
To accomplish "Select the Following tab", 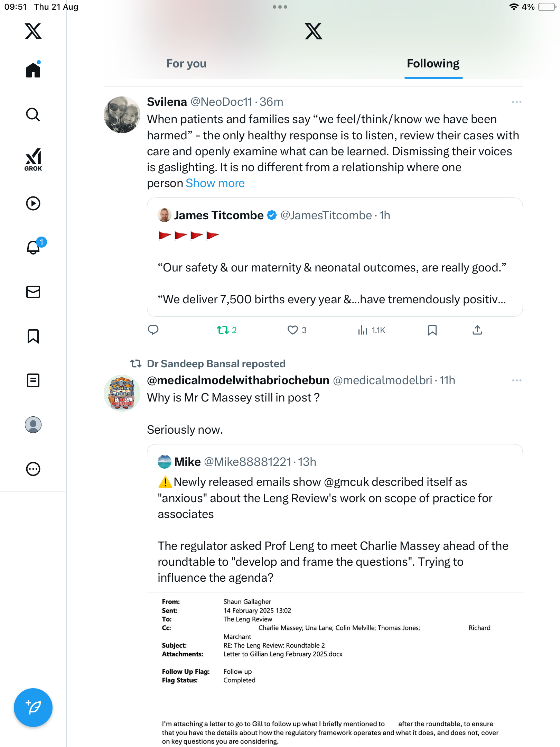I will 433,64.
